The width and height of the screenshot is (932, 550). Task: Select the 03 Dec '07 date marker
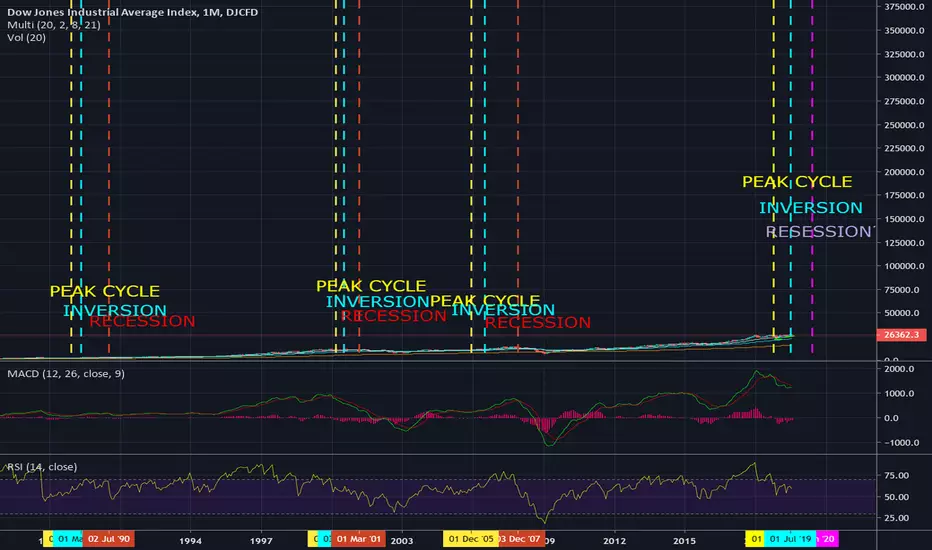tap(520, 539)
